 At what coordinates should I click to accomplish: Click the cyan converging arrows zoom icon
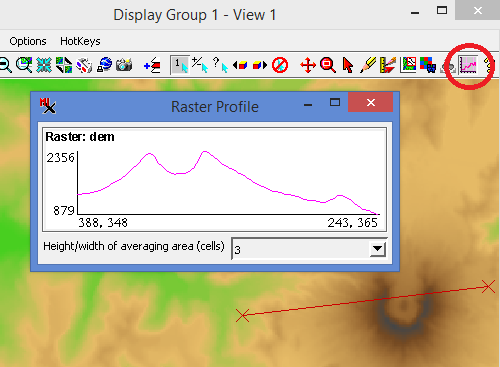pos(44,65)
